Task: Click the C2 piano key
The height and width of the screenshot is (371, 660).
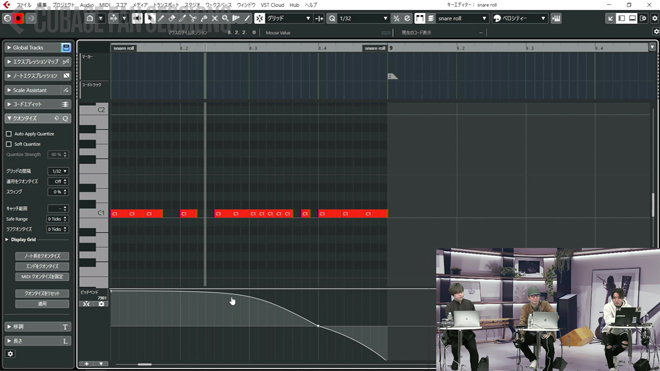Action: click(93, 109)
